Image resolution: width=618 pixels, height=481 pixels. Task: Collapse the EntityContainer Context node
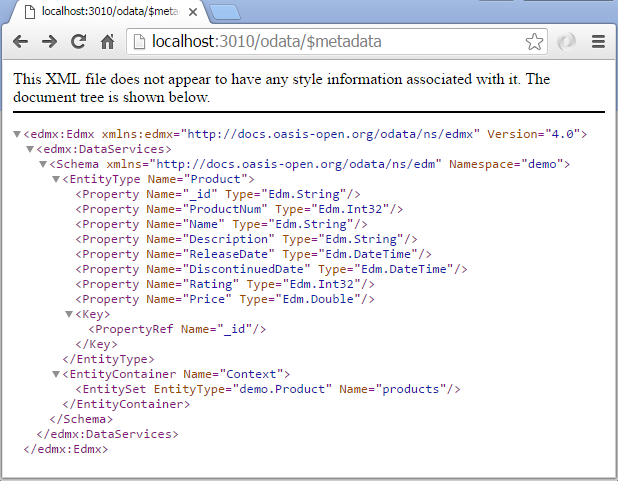(x=56, y=374)
